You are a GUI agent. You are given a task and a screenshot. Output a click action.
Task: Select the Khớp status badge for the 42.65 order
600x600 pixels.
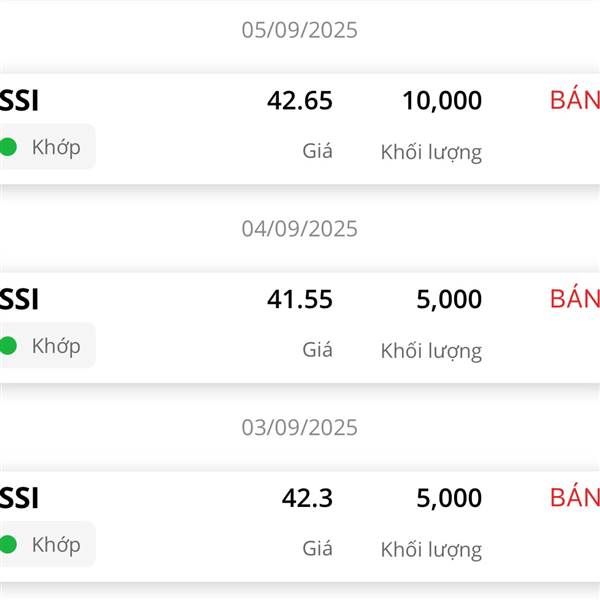(x=47, y=147)
